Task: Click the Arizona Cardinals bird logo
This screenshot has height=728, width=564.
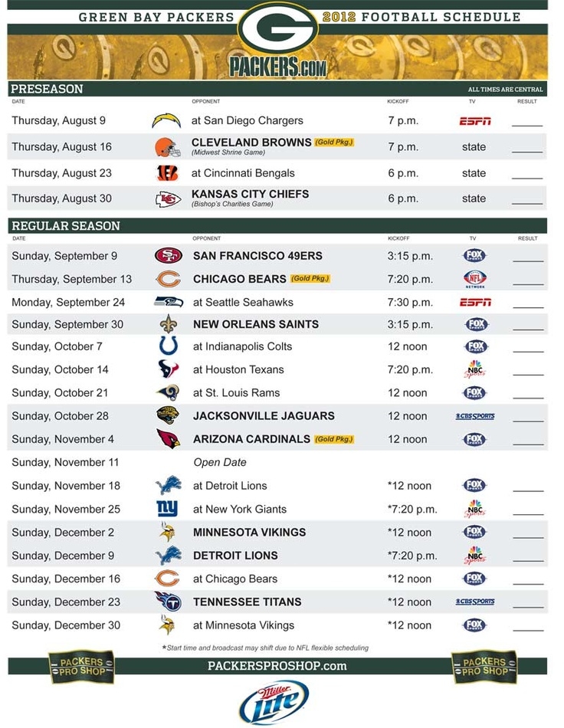Action: coord(168,439)
